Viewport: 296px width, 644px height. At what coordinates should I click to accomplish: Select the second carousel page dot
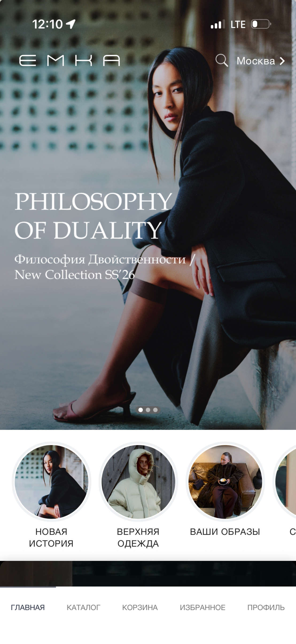[x=148, y=410]
